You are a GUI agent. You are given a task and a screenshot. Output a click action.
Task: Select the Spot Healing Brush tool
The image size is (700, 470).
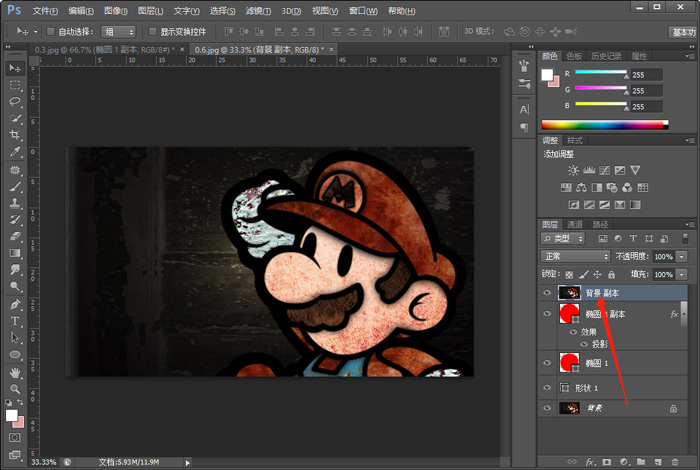[x=15, y=170]
